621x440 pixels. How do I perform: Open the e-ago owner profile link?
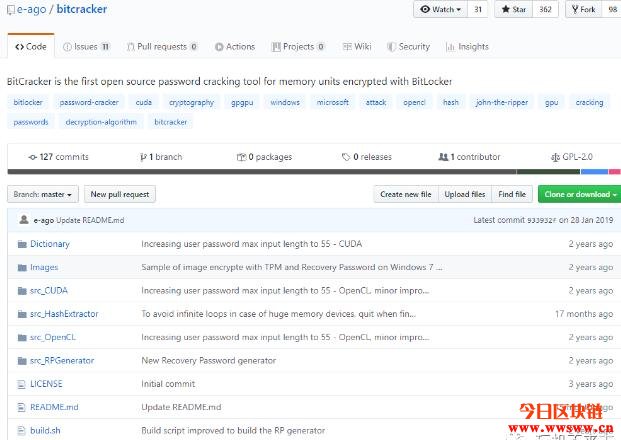click(x=31, y=9)
